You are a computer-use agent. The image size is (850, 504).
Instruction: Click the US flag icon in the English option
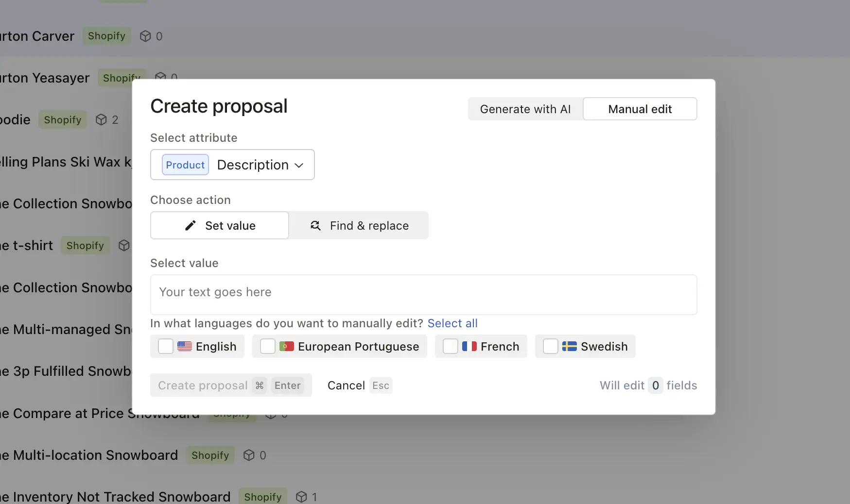pyautogui.click(x=184, y=346)
